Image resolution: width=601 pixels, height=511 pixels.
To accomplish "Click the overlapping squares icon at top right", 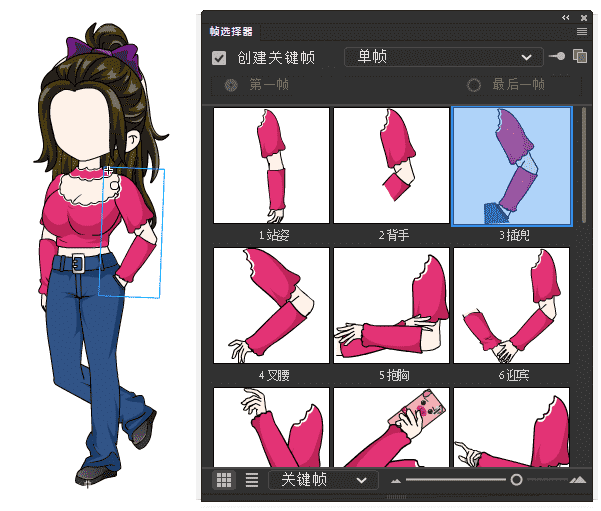I will tap(579, 57).
